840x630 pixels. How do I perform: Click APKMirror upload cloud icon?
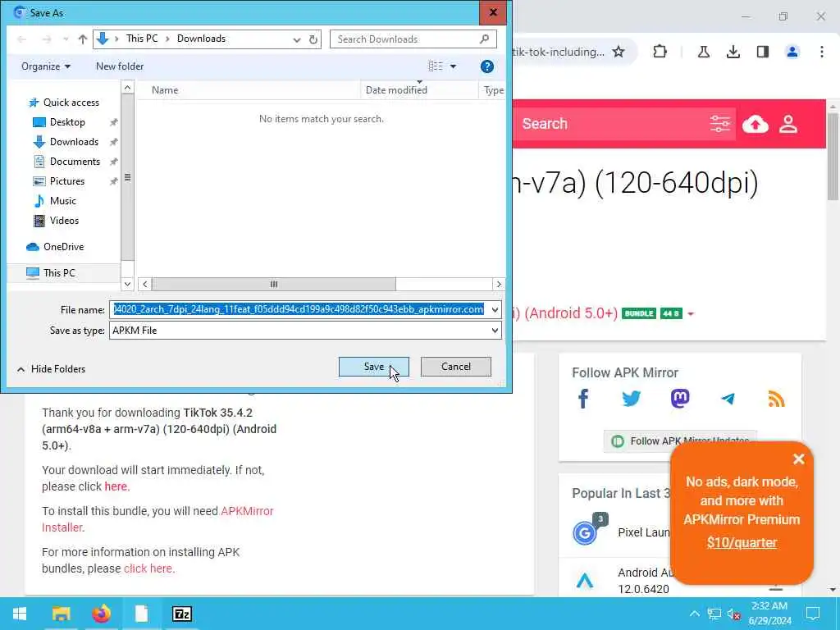[x=756, y=124]
